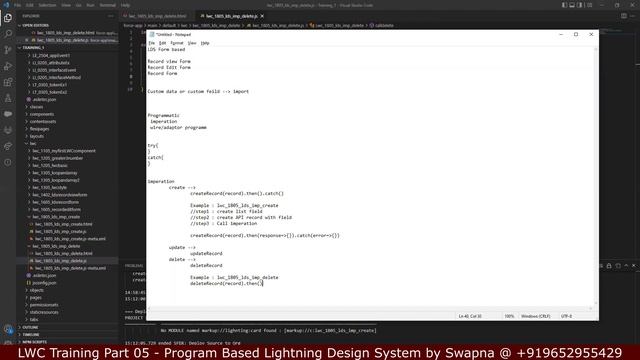The image size is (640, 360).
Task: Click inside Notepad text editing area
Action: [371, 176]
